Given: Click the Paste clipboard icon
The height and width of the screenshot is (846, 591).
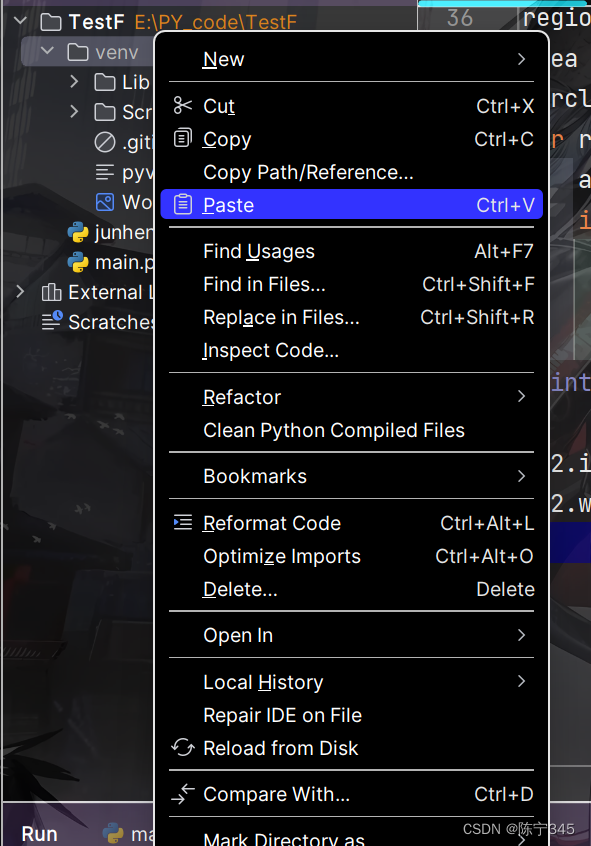Looking at the screenshot, I should coord(184,205).
